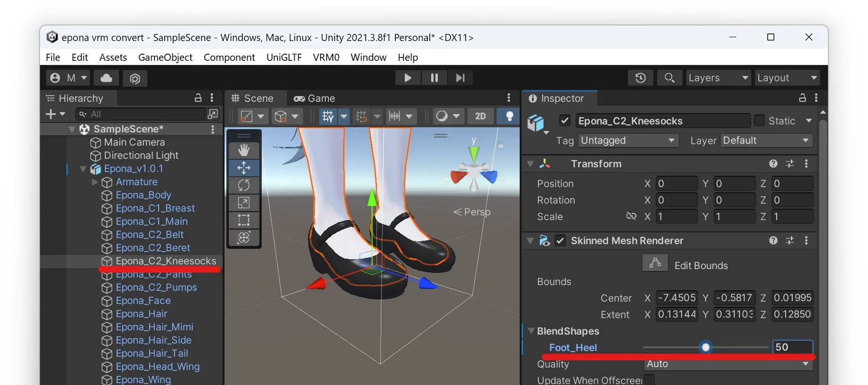Toggle 2D view mode

481,116
